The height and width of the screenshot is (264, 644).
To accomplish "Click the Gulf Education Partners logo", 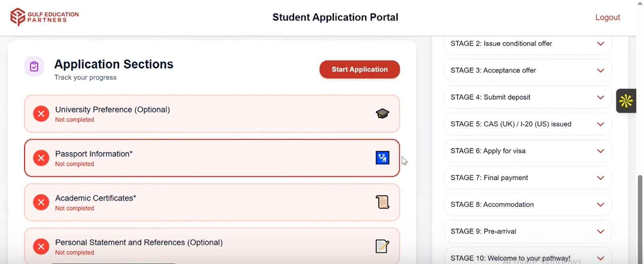I will coord(43,17).
